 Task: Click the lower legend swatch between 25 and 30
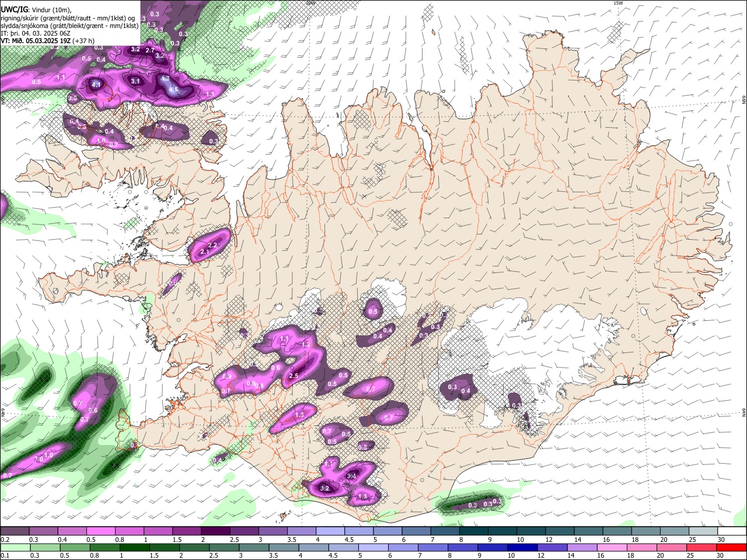tap(701, 547)
